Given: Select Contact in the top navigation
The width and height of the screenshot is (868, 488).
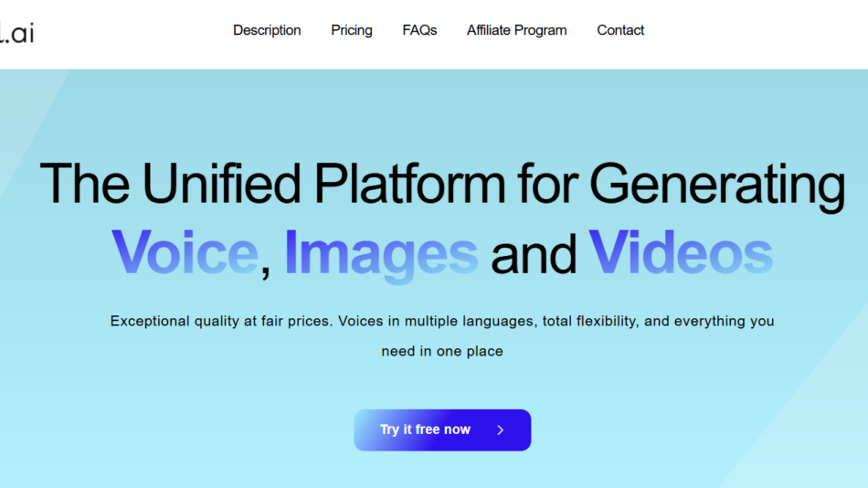Looking at the screenshot, I should pos(620,30).
